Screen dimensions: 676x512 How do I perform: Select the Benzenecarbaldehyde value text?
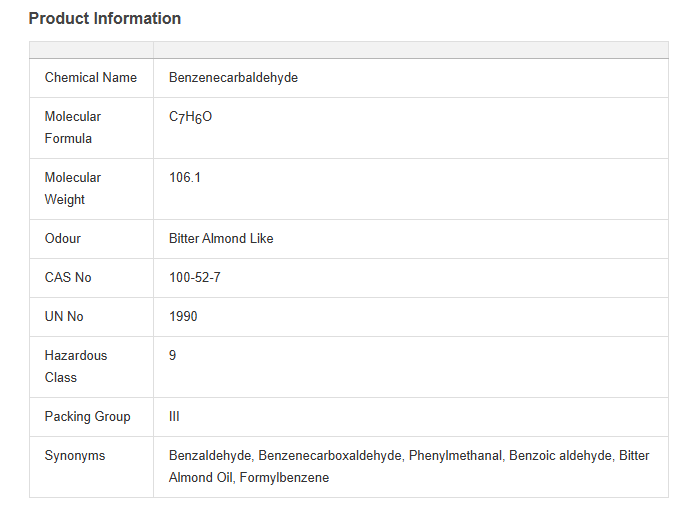(233, 78)
